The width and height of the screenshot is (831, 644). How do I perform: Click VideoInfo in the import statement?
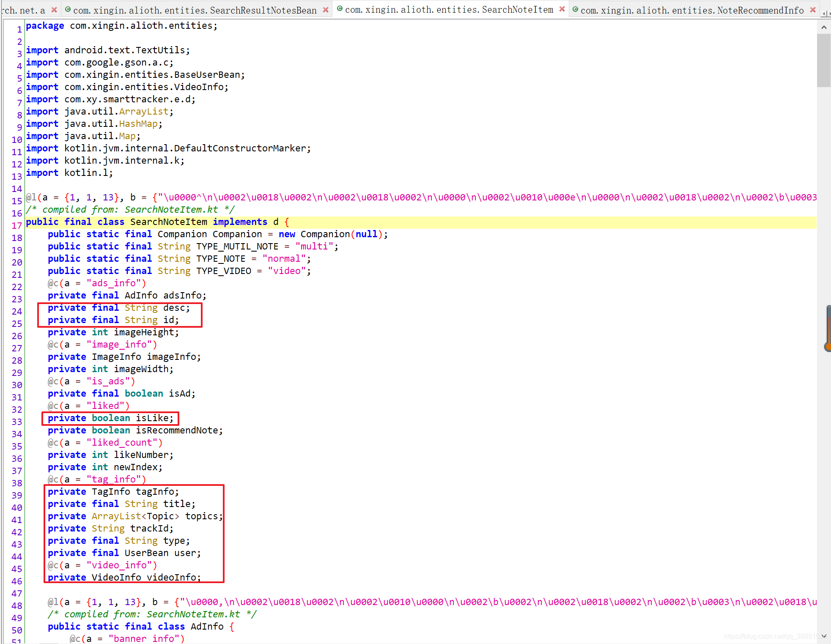[199, 87]
